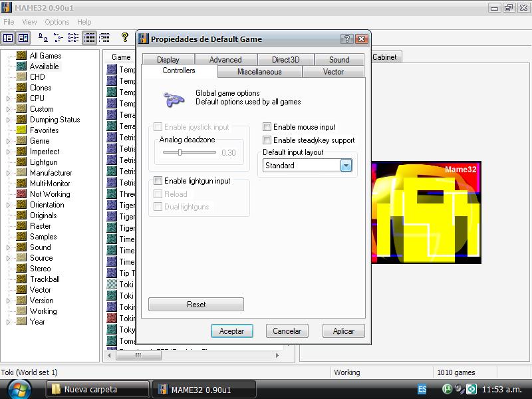The height and width of the screenshot is (399, 532).
Task: Expand the Genre folder tree
Action: pos(8,141)
